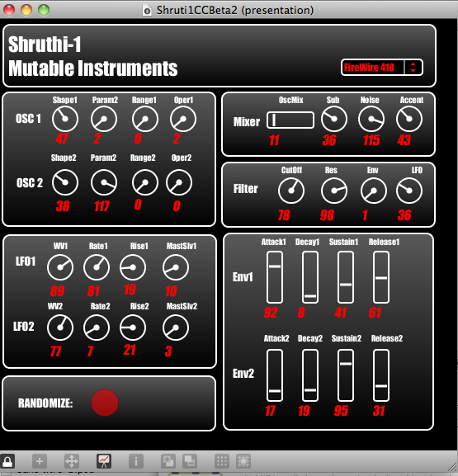Click the plus new object icon
This screenshot has width=458, height=476.
coord(40,461)
